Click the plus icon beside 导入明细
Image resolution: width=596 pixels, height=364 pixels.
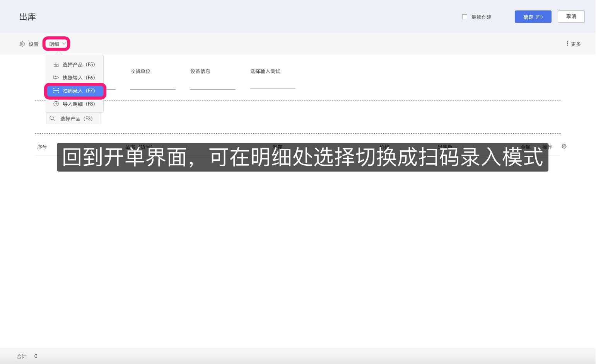coord(56,104)
